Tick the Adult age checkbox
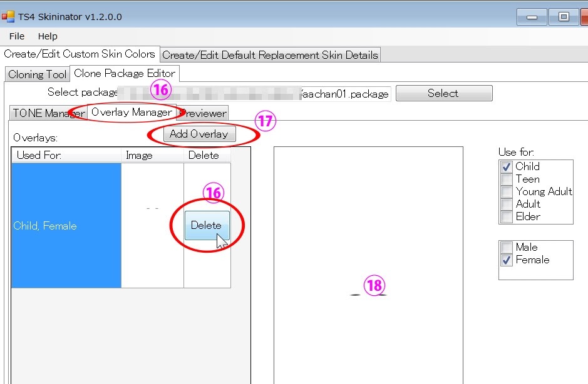Image resolution: width=588 pixels, height=384 pixels. click(507, 205)
